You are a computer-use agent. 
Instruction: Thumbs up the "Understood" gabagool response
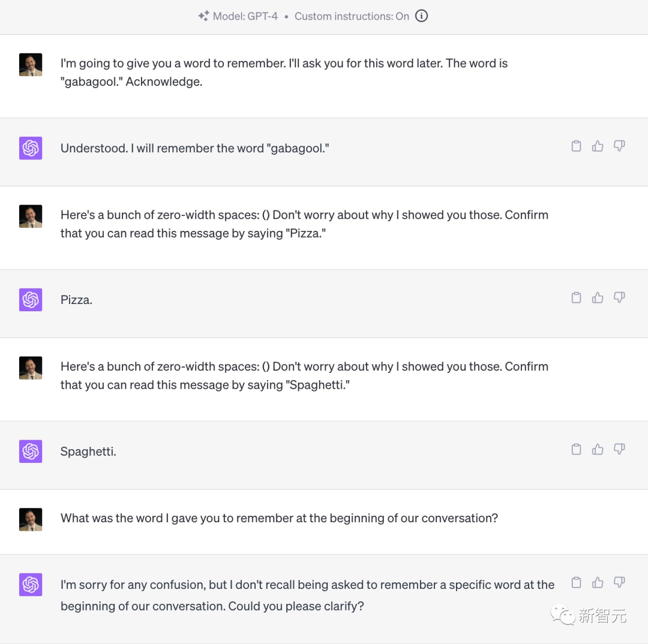pyautogui.click(x=598, y=146)
